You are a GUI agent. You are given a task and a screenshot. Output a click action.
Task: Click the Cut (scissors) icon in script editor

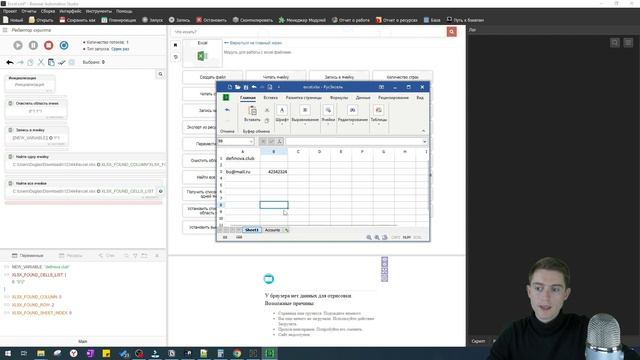click(x=41, y=62)
